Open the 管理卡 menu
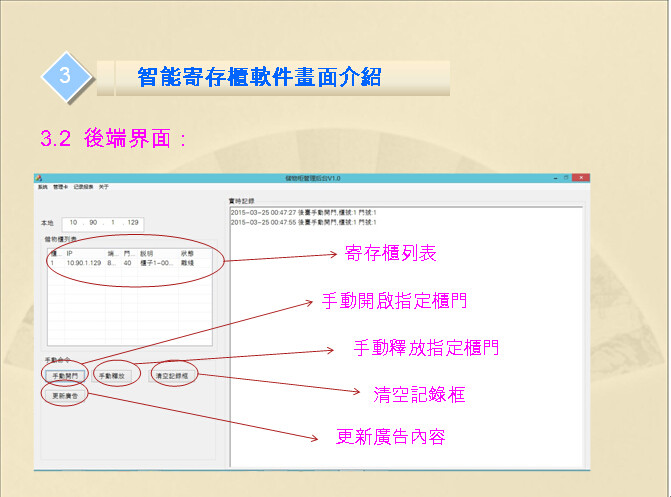Viewport: 671px width, 497px height. click(60, 187)
